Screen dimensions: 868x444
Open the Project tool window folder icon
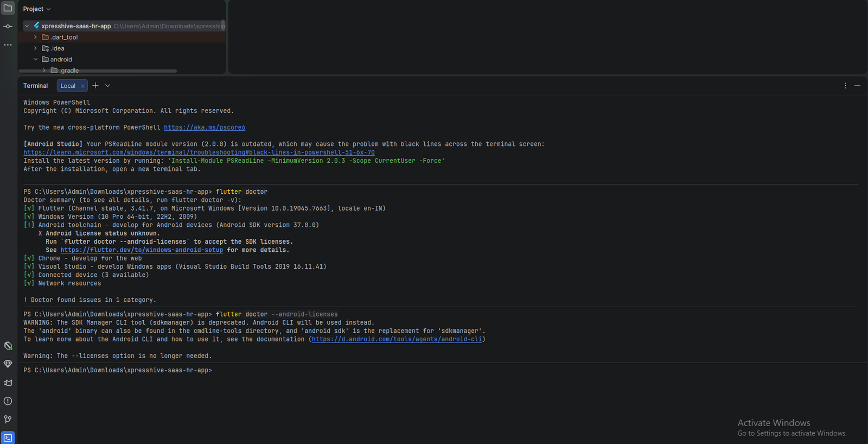click(x=8, y=8)
